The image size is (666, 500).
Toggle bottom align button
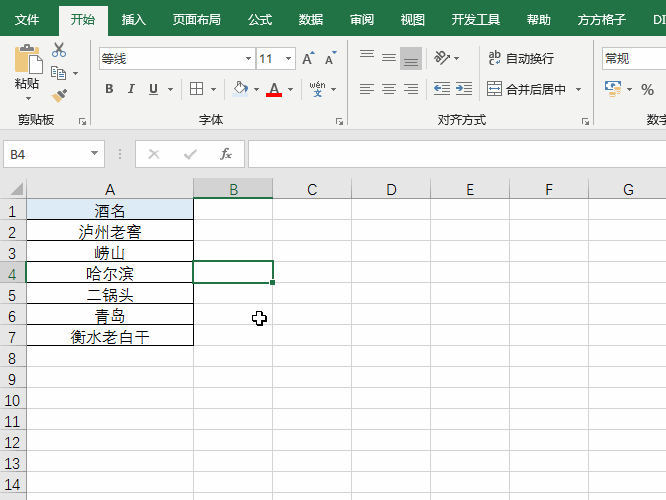[x=411, y=59]
